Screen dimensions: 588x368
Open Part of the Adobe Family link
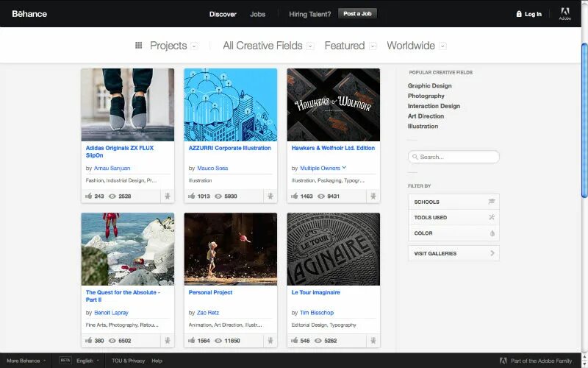point(541,361)
